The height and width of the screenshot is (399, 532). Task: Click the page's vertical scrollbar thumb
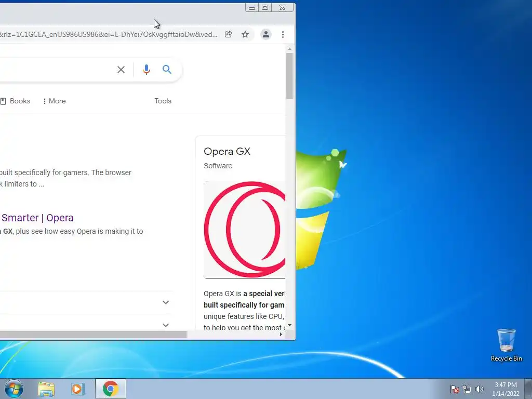(289, 76)
